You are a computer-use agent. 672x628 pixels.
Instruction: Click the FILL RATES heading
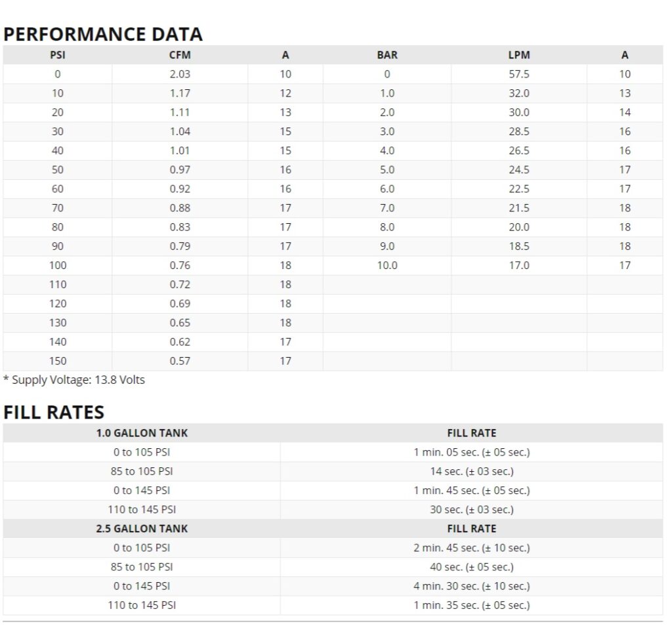(54, 412)
